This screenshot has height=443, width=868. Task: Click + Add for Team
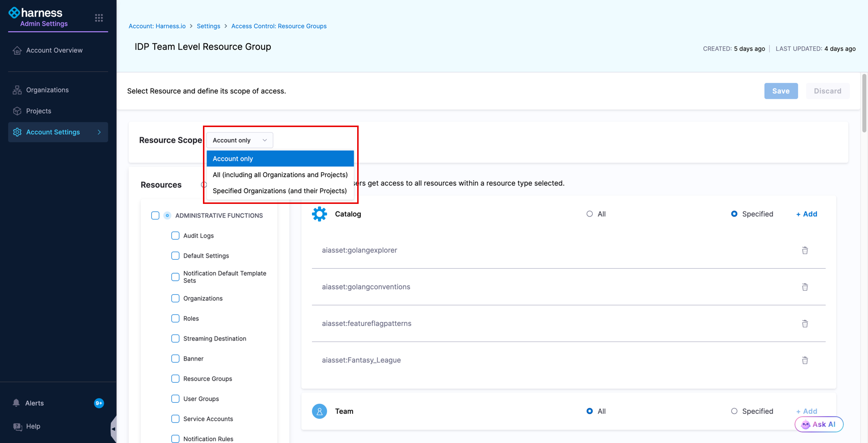pyautogui.click(x=807, y=411)
